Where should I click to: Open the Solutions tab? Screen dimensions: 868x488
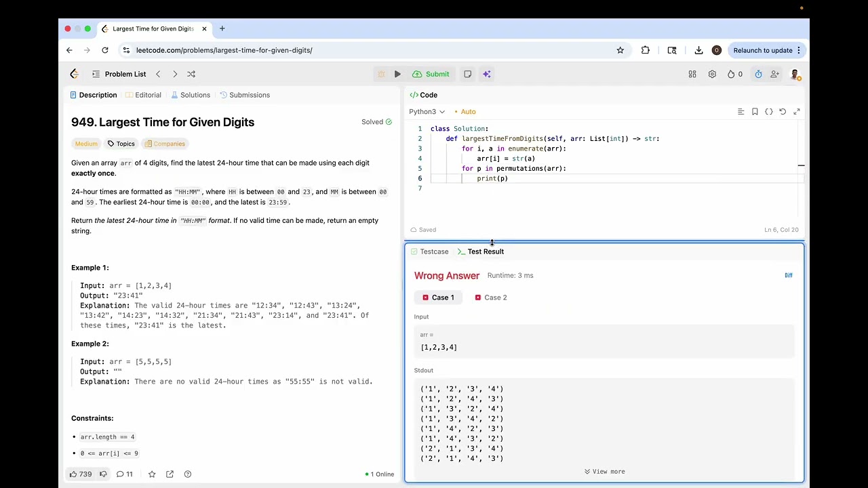pyautogui.click(x=191, y=95)
